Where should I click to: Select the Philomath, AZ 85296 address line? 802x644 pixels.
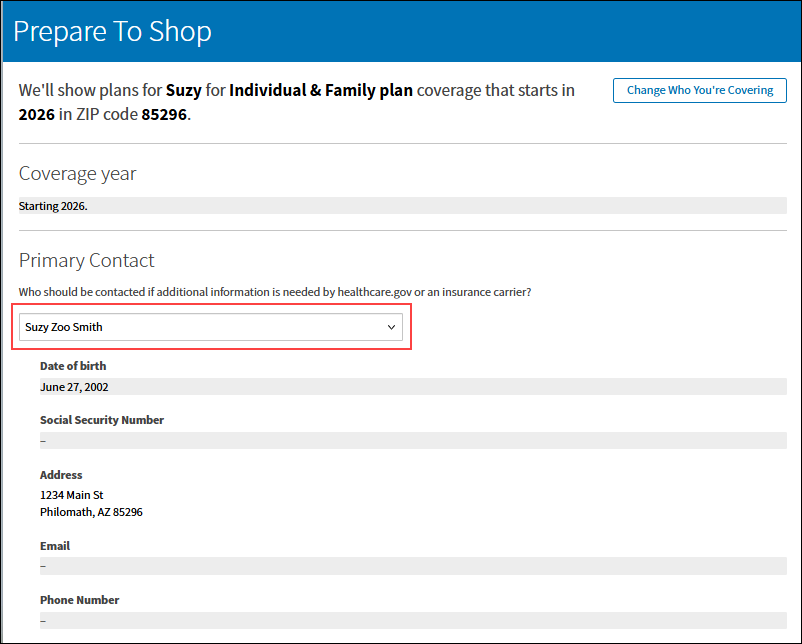tap(92, 512)
